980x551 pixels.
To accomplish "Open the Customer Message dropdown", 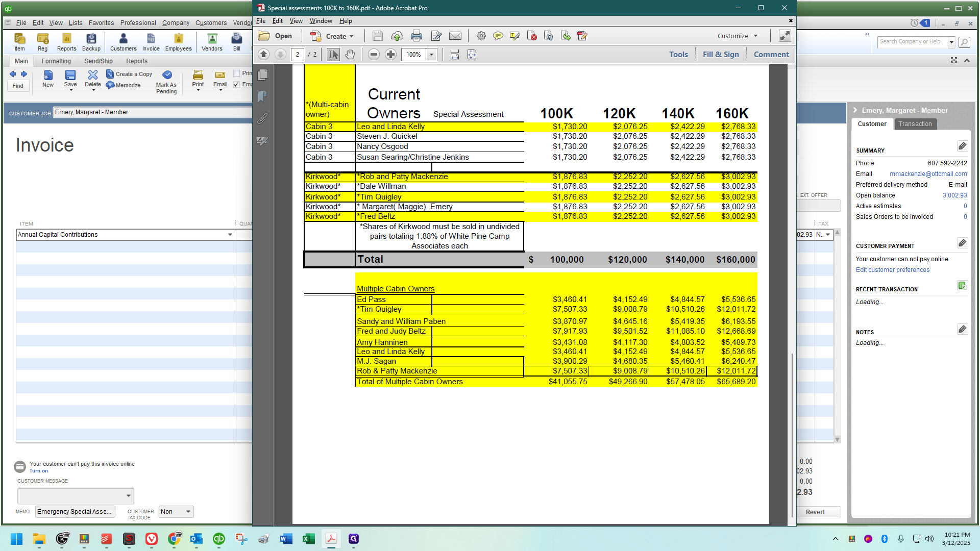I will (128, 496).
